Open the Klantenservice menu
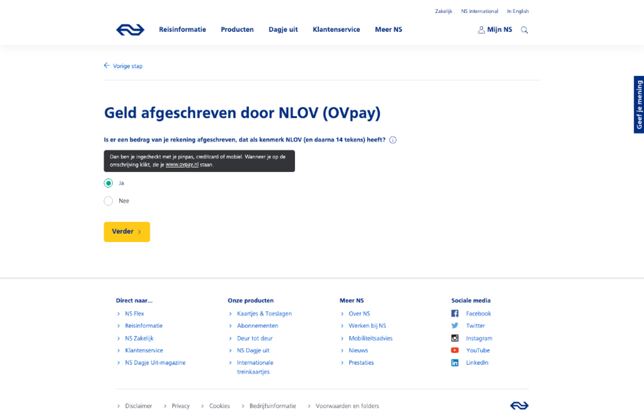Image resolution: width=644 pixels, height=419 pixels. [336, 30]
